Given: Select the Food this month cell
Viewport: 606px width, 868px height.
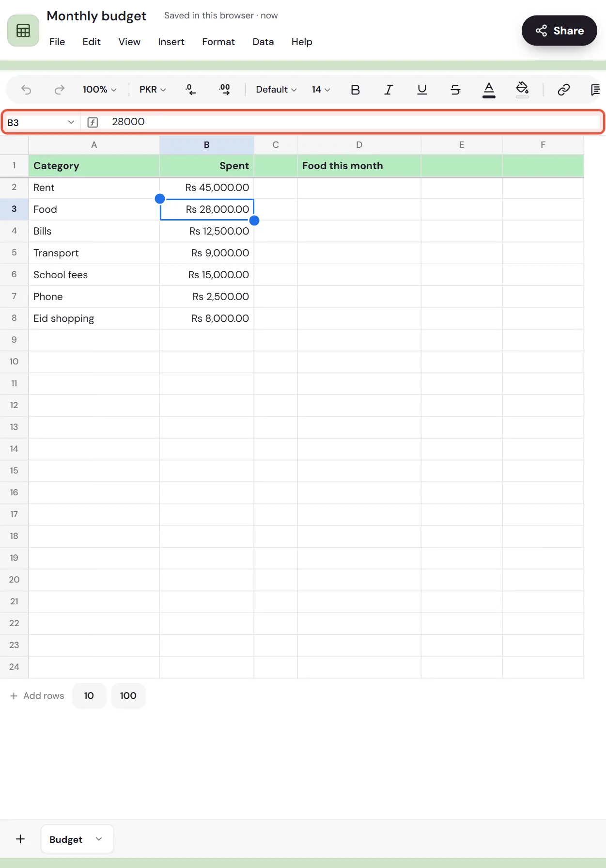Looking at the screenshot, I should pos(359,166).
